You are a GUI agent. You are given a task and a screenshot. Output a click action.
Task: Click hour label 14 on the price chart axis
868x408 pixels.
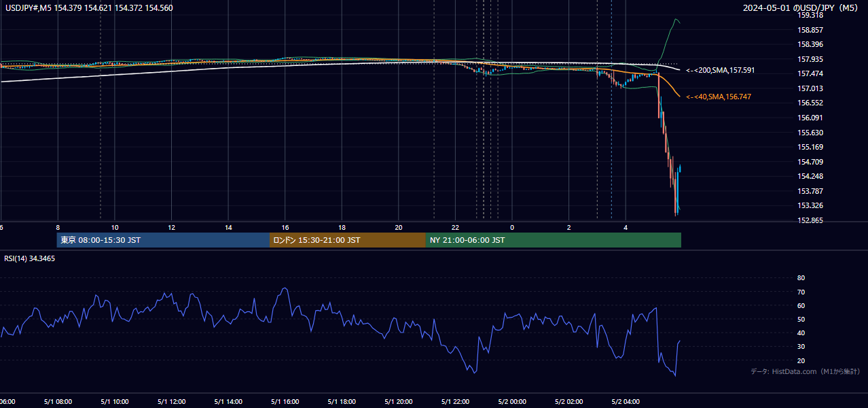(228, 228)
